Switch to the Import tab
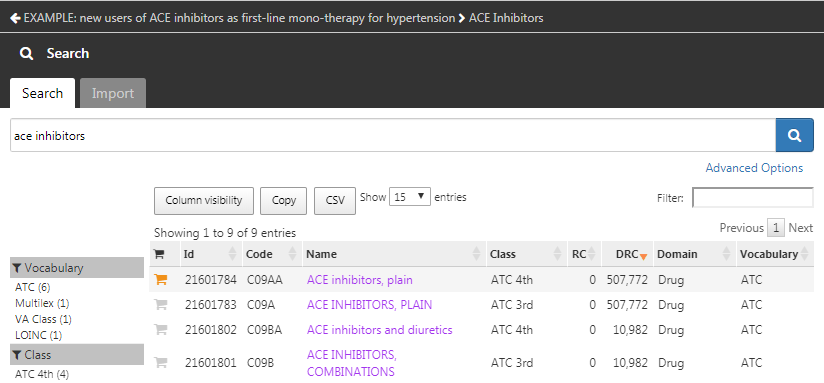Viewport: 824px width, 383px height. point(113,94)
